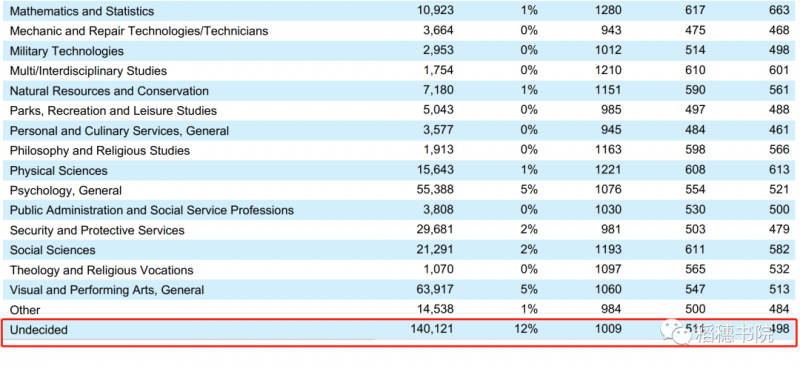This screenshot has height=369, width=800.
Task: Select the 12% share for Undecided
Action: pyautogui.click(x=526, y=330)
